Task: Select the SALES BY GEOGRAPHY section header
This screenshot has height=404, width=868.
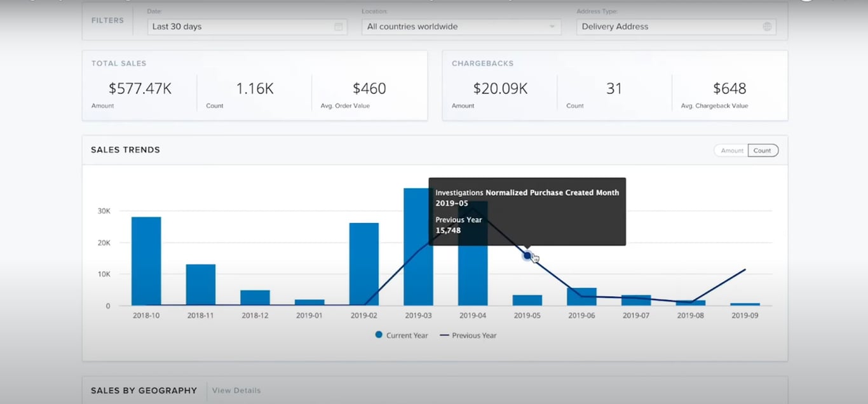Action: tap(144, 390)
